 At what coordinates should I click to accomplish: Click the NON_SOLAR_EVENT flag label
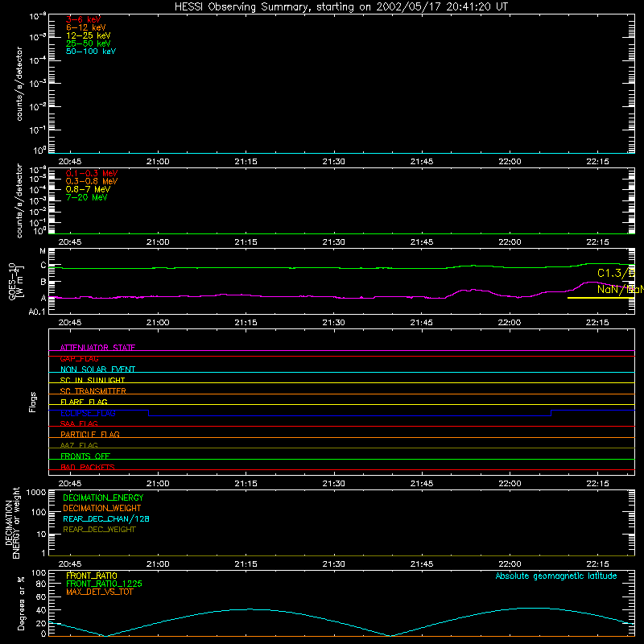click(x=97, y=369)
